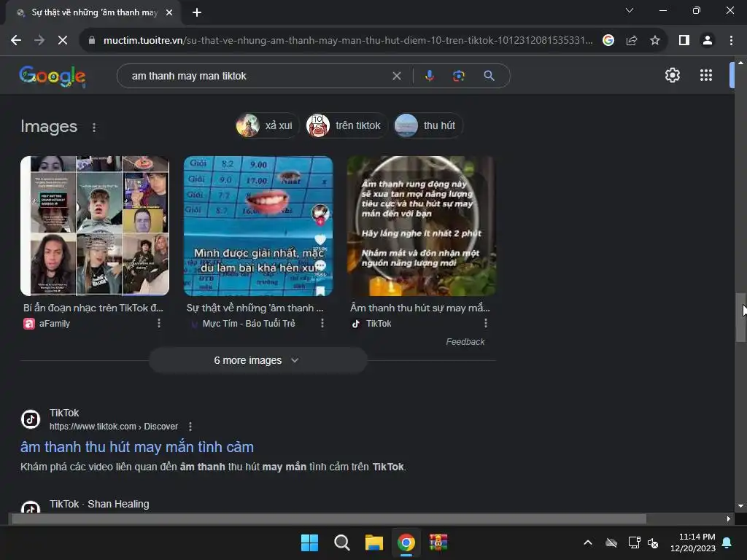Open File Explorer from taskbar
This screenshot has height=560, width=747.
pos(374,542)
